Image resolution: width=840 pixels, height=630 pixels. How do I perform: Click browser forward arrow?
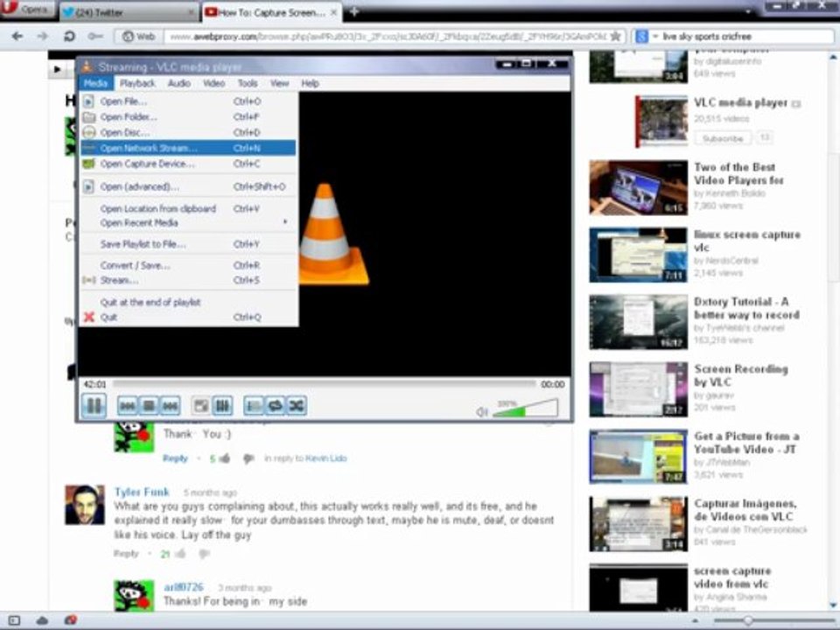coord(42,37)
